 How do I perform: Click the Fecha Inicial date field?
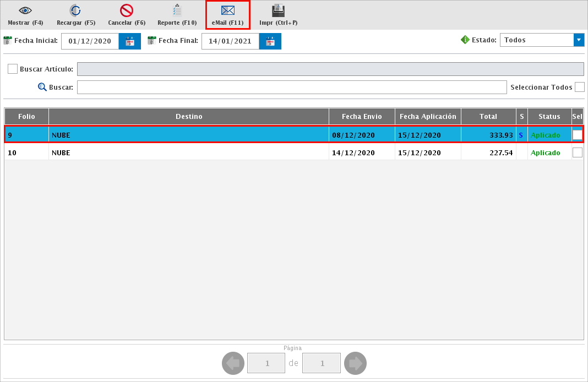[90, 41]
